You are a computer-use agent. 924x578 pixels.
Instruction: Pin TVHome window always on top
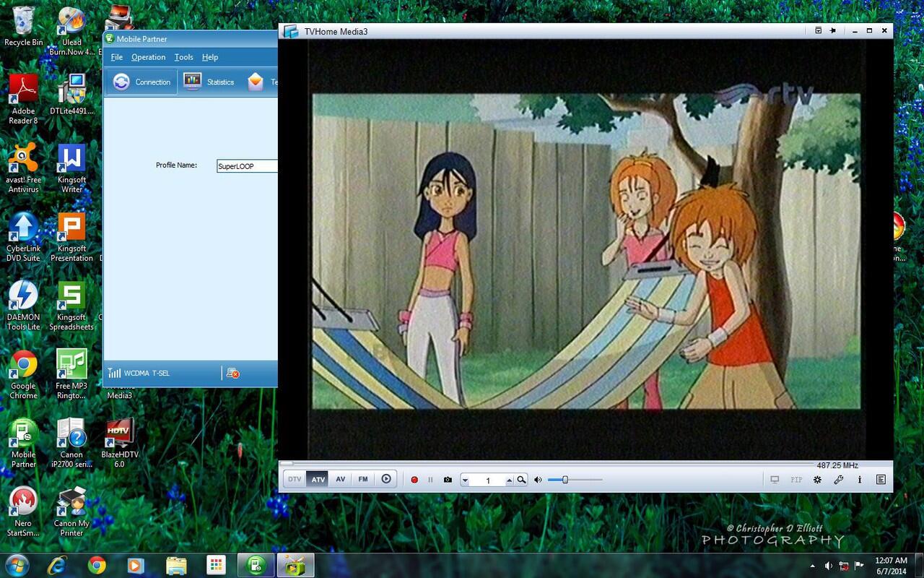[x=833, y=30]
